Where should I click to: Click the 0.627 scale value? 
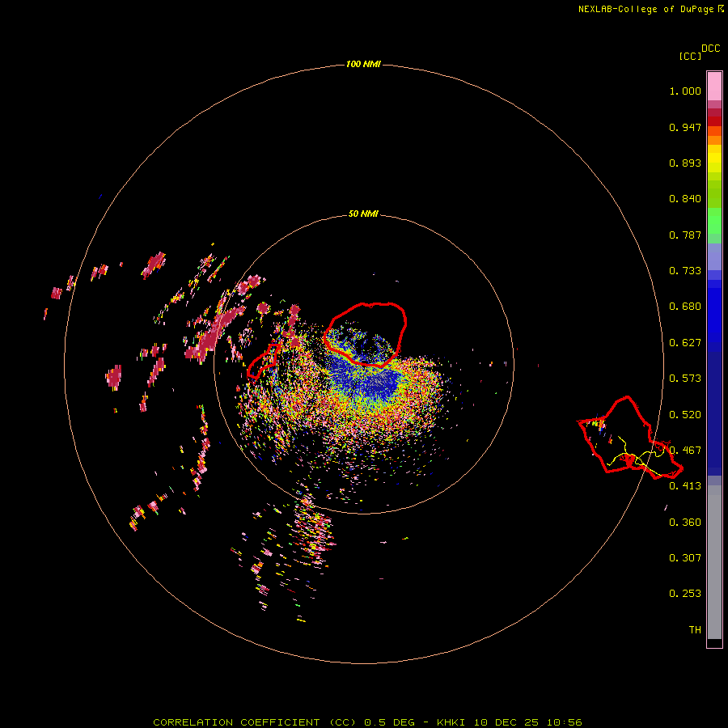click(685, 343)
